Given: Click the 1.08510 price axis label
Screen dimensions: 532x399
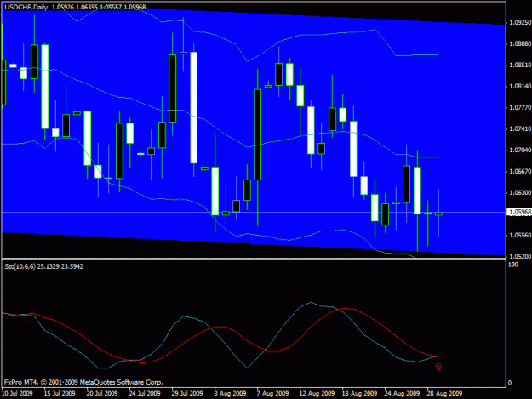Looking at the screenshot, I should point(520,66).
